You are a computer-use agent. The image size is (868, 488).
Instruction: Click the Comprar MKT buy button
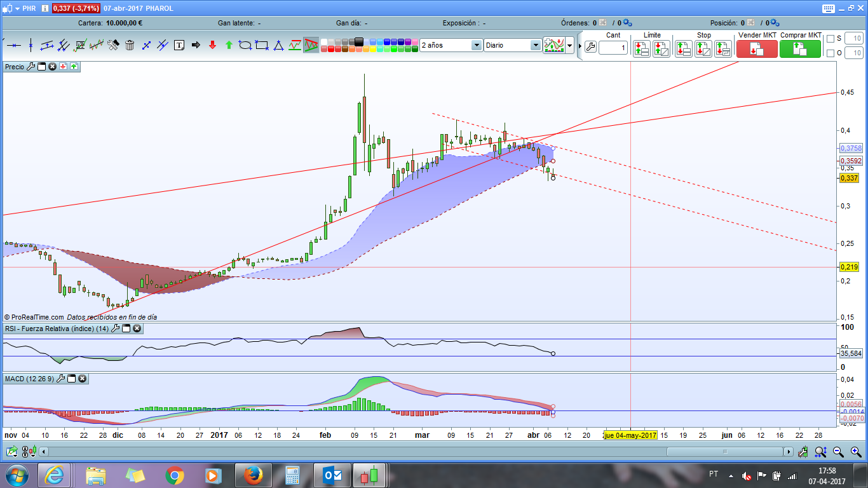pyautogui.click(x=800, y=49)
